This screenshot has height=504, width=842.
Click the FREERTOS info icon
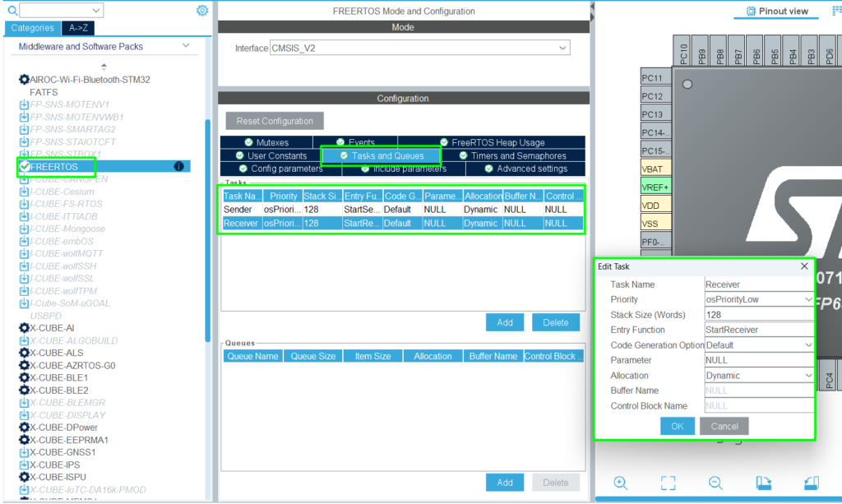point(178,166)
